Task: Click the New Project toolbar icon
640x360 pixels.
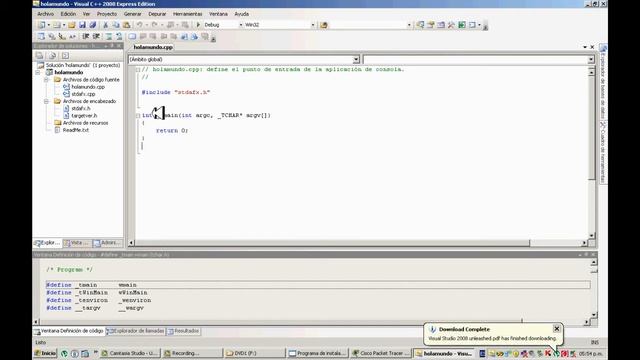Action: [42, 25]
